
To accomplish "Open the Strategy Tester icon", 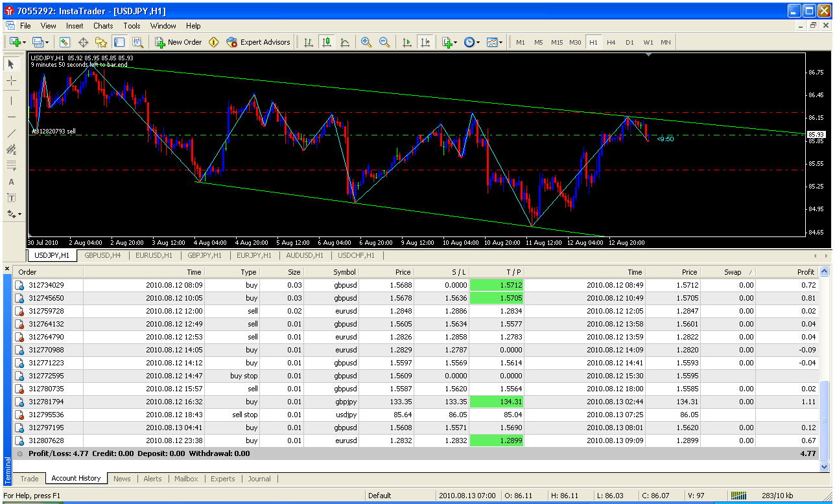I will pyautogui.click(x=137, y=42).
